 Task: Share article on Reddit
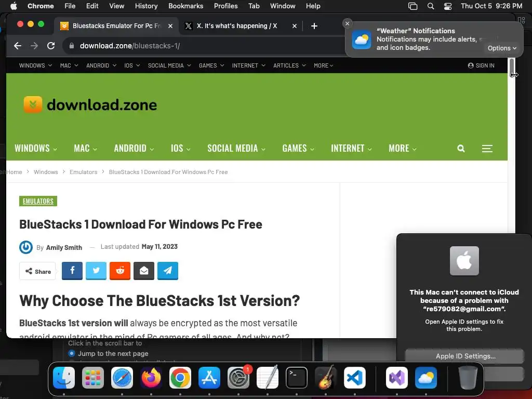120,271
